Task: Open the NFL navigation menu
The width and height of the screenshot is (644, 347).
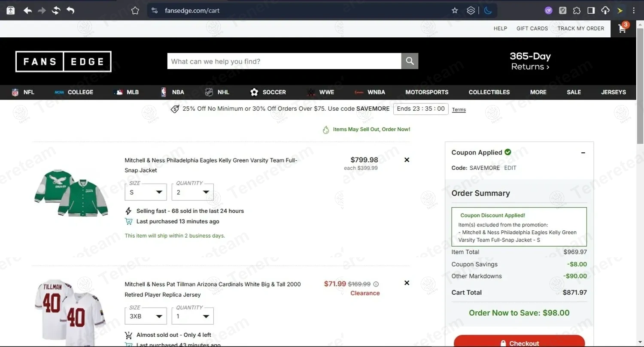Action: pos(23,92)
